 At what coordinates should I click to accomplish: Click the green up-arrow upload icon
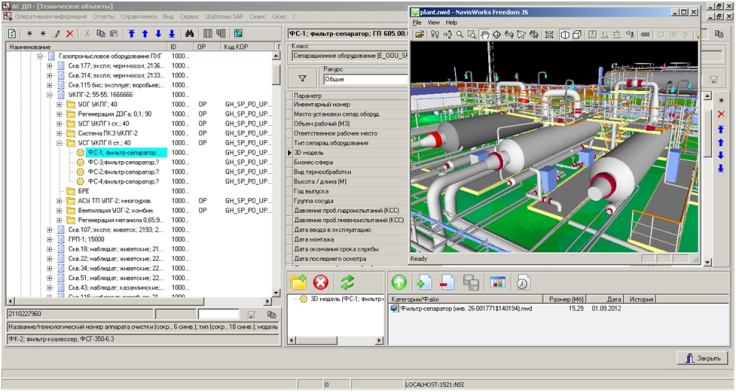click(399, 282)
